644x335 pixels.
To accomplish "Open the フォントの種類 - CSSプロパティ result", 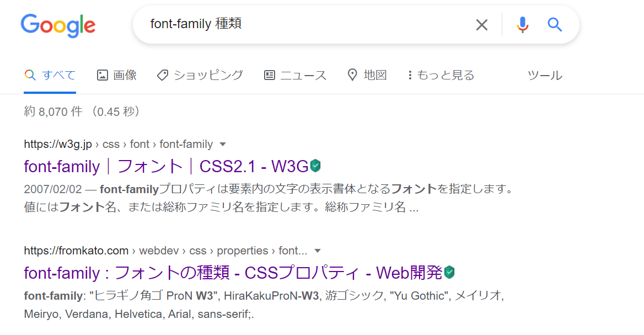I will (x=233, y=273).
